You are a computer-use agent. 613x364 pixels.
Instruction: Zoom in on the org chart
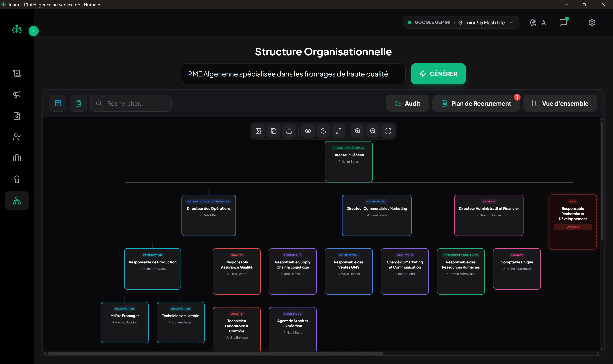[x=358, y=131]
